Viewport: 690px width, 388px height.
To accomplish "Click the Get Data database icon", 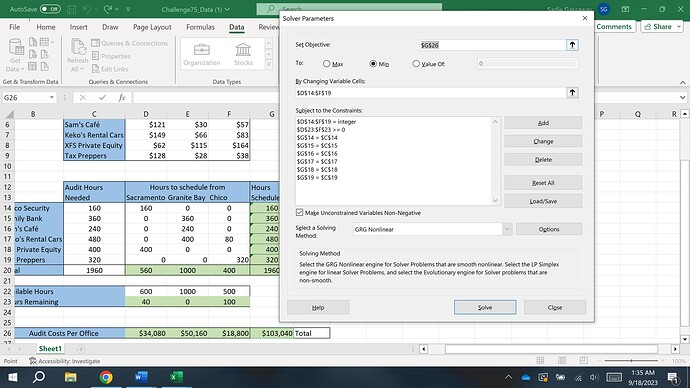I will coord(16,47).
